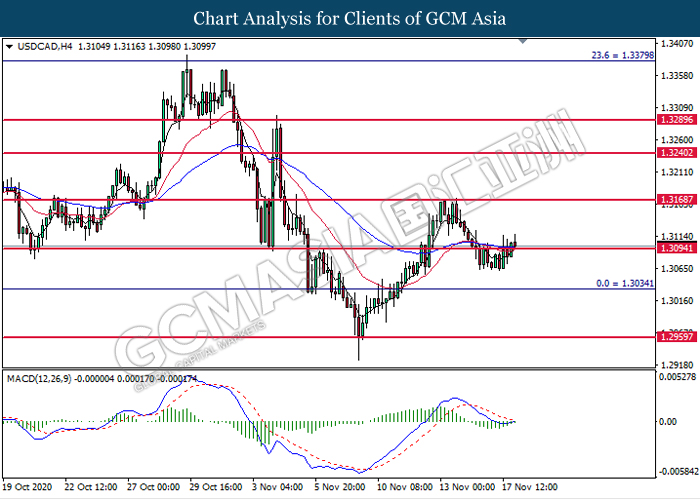Click the chart shift triangle marker at top

pyautogui.click(x=523, y=42)
